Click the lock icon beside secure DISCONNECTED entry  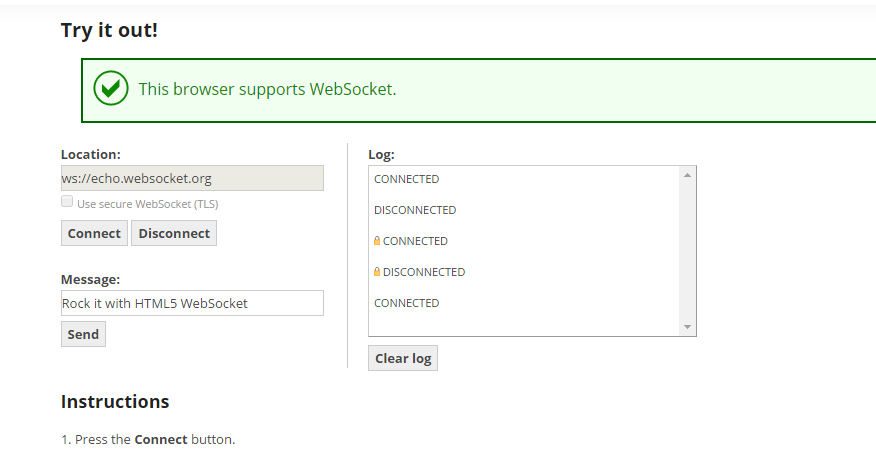click(x=377, y=272)
